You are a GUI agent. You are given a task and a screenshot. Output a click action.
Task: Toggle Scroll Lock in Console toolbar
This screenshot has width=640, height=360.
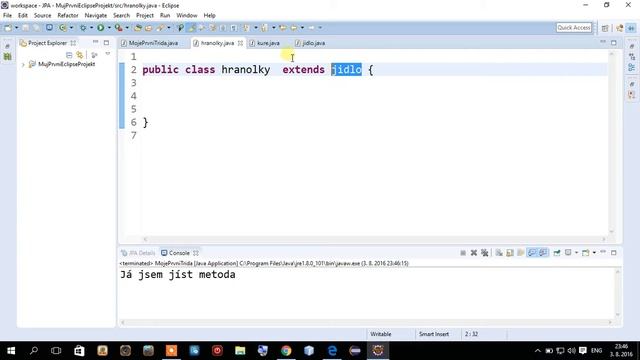click(510, 253)
